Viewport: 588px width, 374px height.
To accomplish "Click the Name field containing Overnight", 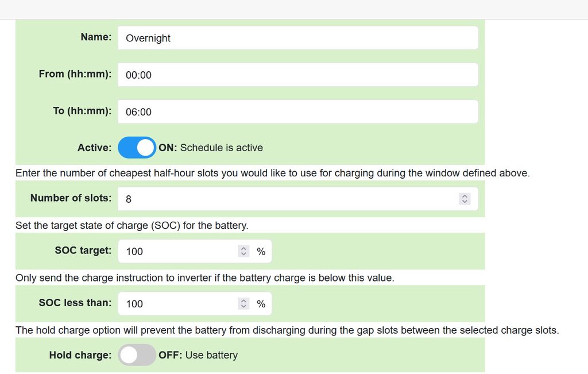I will [297, 38].
